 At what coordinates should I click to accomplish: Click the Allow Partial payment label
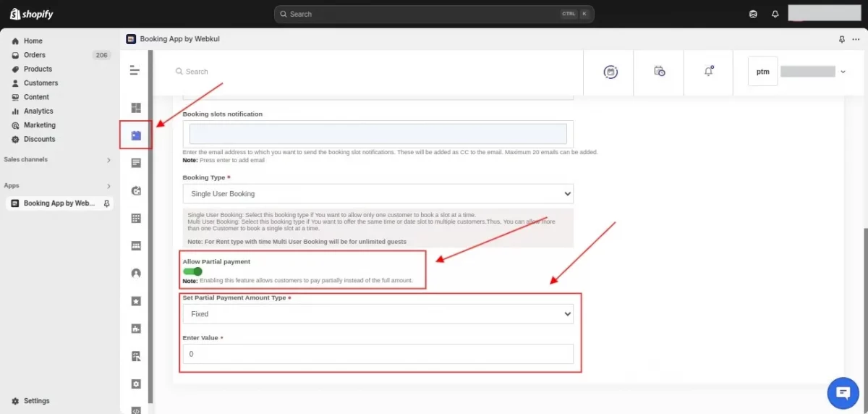pos(216,261)
